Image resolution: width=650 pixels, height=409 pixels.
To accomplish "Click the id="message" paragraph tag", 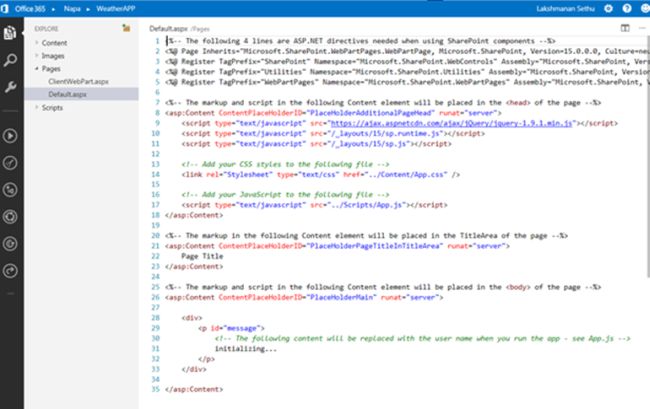I will point(231,328).
